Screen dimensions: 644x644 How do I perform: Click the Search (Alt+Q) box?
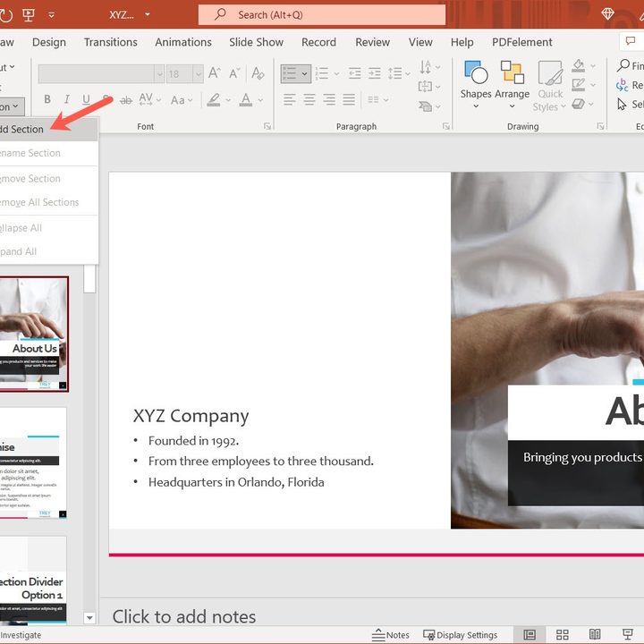click(322, 15)
